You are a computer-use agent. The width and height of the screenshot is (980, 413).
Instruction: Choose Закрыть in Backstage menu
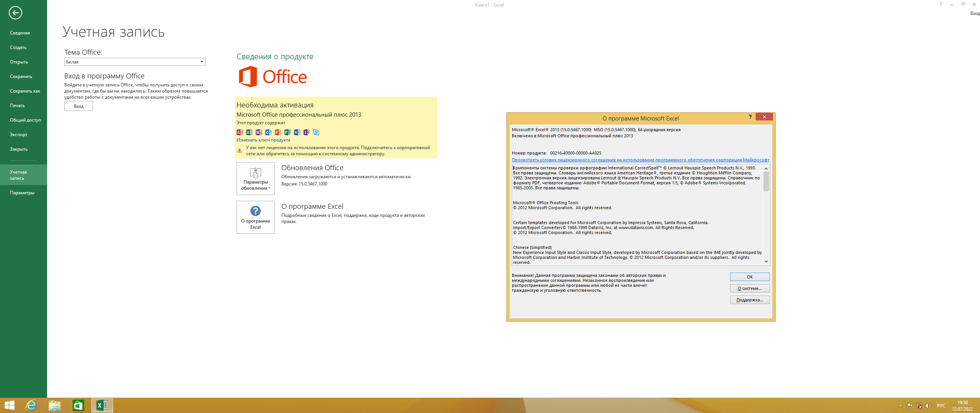coord(23,149)
